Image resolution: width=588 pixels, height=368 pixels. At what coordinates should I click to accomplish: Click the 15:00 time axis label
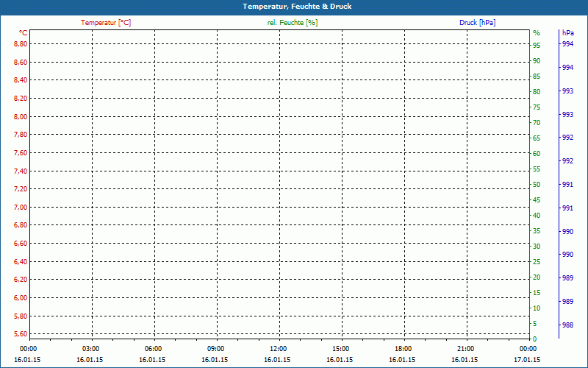tap(340, 349)
